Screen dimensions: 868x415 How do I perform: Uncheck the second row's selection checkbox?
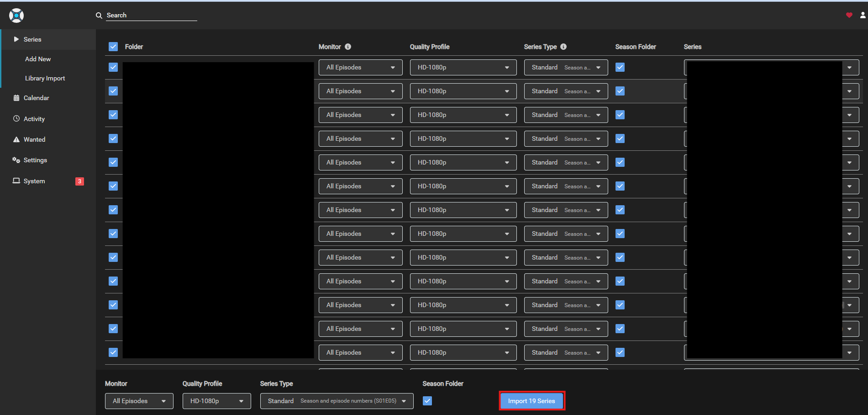pyautogui.click(x=113, y=91)
